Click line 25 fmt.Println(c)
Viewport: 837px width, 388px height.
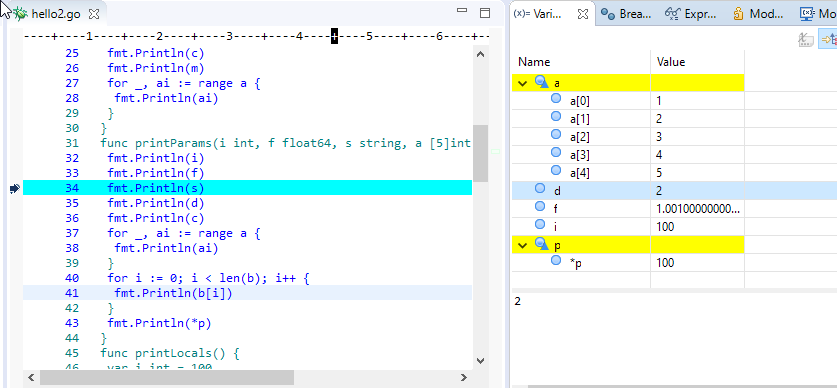(156, 53)
